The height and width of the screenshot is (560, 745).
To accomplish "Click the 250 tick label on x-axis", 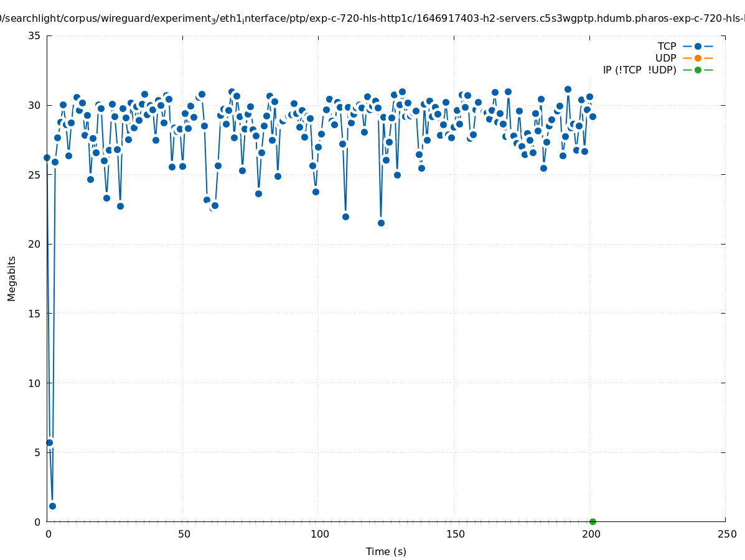I will point(726,534).
